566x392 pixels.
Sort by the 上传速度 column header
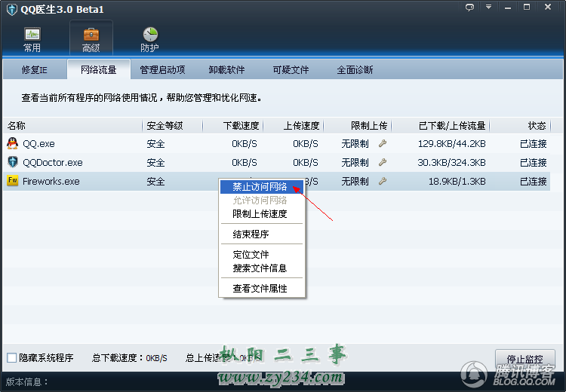click(294, 125)
